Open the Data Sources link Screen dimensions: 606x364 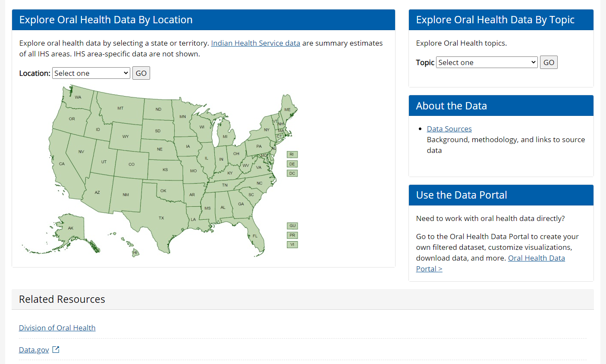click(449, 129)
